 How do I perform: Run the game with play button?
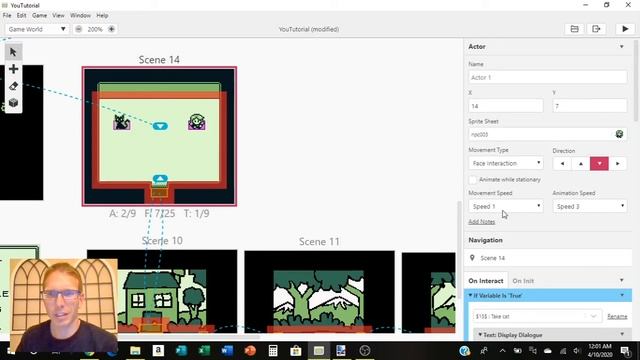coord(625,29)
